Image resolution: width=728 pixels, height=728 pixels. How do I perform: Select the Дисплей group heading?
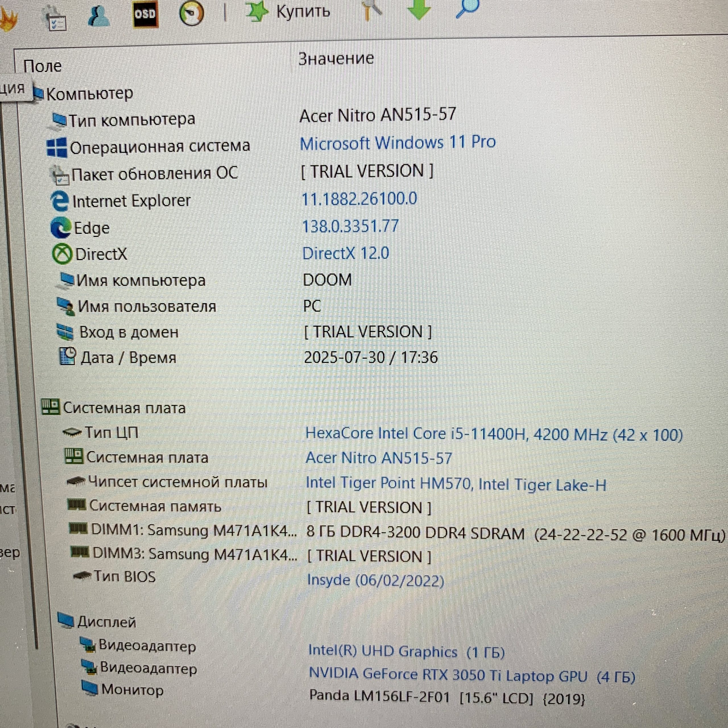[x=106, y=622]
